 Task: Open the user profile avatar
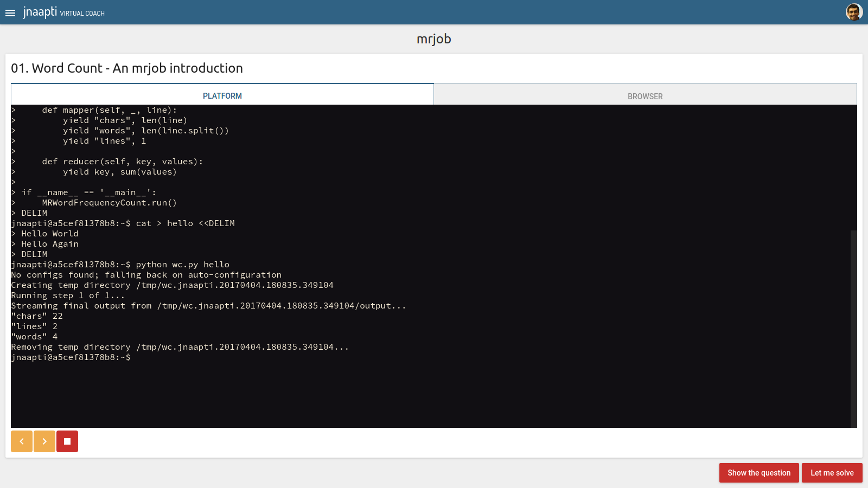pyautogui.click(x=854, y=12)
